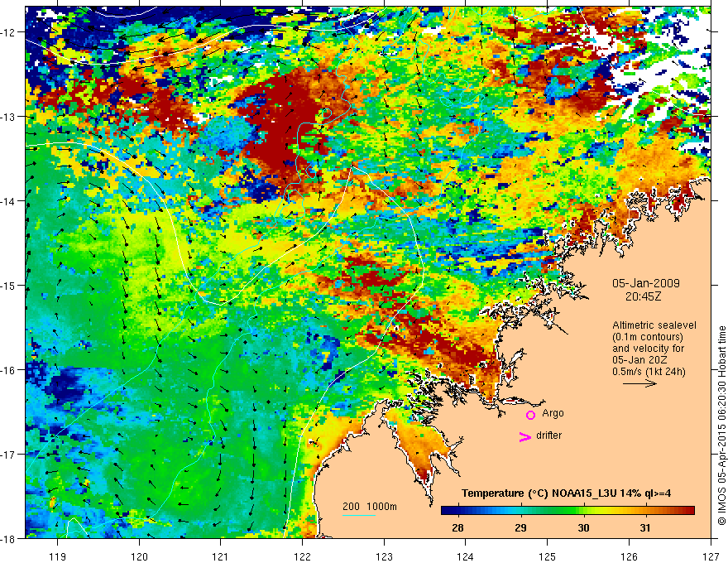Click latitude axis label '-13'

click(8, 117)
